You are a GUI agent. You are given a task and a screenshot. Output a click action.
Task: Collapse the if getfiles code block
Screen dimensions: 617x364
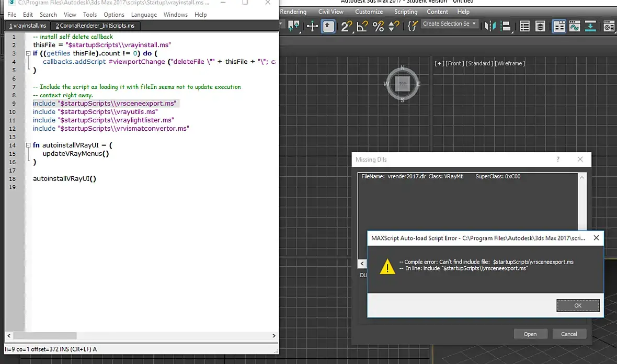click(x=28, y=53)
